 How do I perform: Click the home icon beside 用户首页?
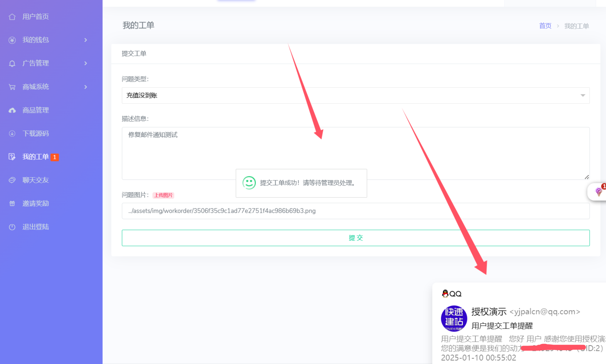(12, 17)
